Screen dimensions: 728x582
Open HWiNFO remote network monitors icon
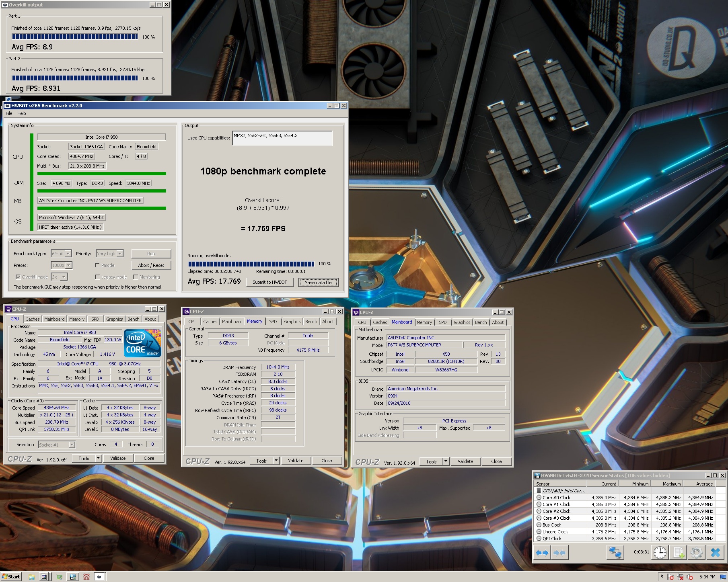point(615,553)
